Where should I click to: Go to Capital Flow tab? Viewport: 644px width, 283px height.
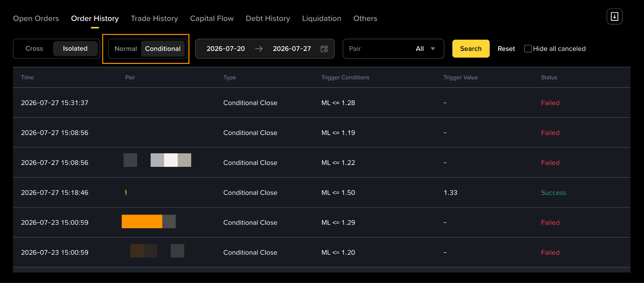point(212,19)
